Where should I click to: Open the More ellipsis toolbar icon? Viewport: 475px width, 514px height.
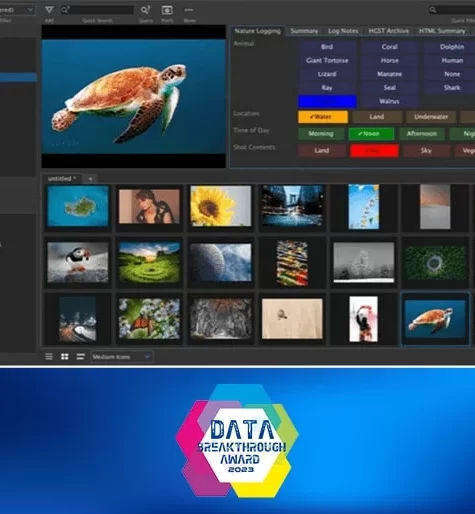tap(189, 10)
